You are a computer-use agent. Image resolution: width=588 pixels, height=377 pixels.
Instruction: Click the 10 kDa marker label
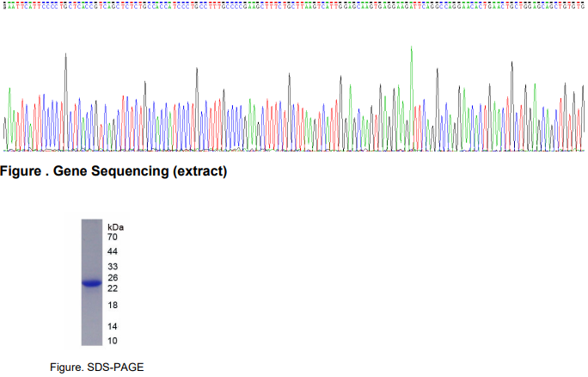tap(112, 341)
